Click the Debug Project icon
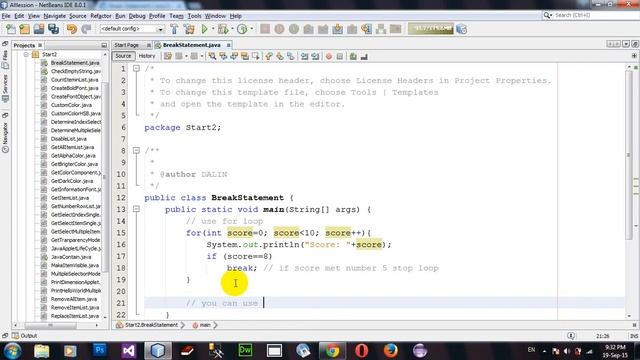Image resolution: width=640 pixels, height=360 pixels. pos(223,29)
